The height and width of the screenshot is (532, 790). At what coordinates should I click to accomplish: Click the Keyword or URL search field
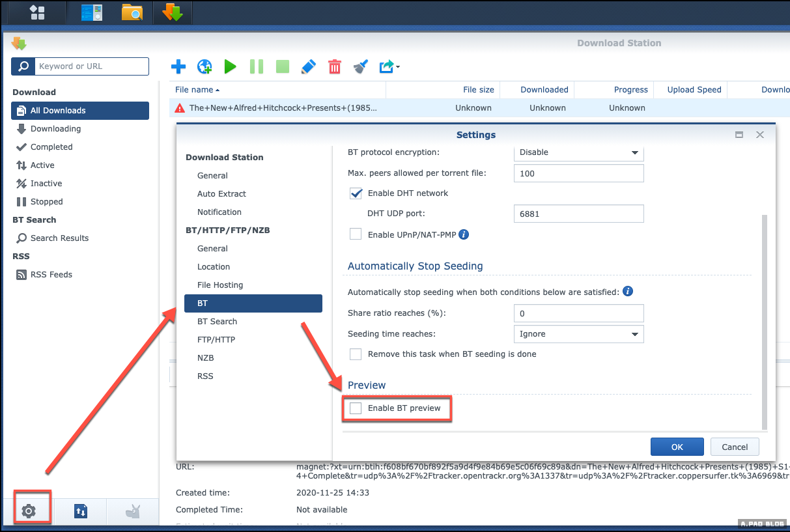91,66
